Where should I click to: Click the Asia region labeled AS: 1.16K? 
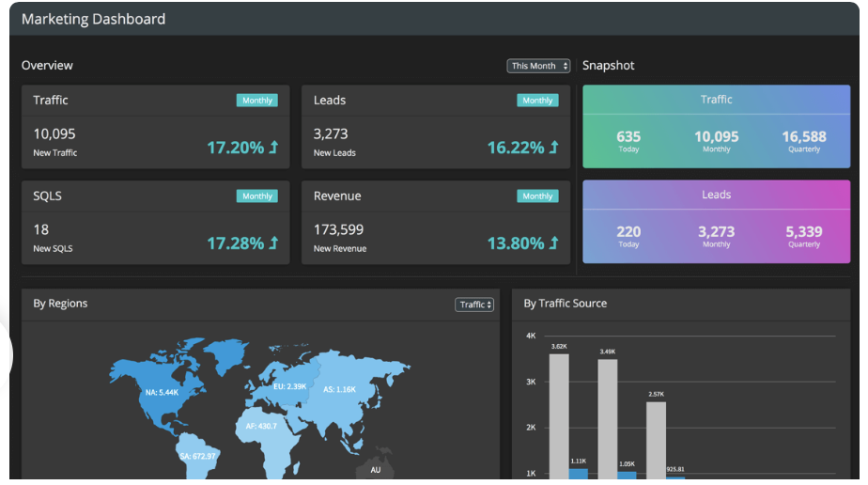point(339,388)
